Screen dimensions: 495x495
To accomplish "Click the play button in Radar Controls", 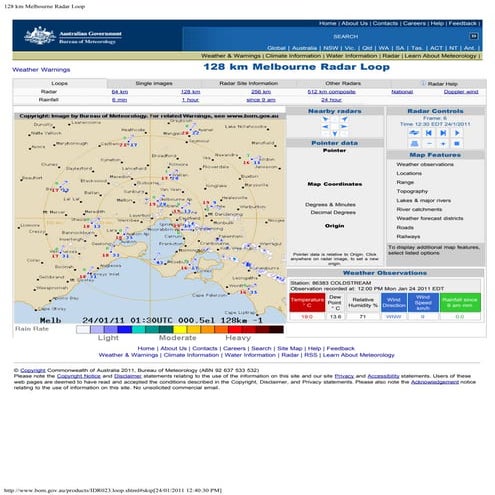I will coord(457,133).
